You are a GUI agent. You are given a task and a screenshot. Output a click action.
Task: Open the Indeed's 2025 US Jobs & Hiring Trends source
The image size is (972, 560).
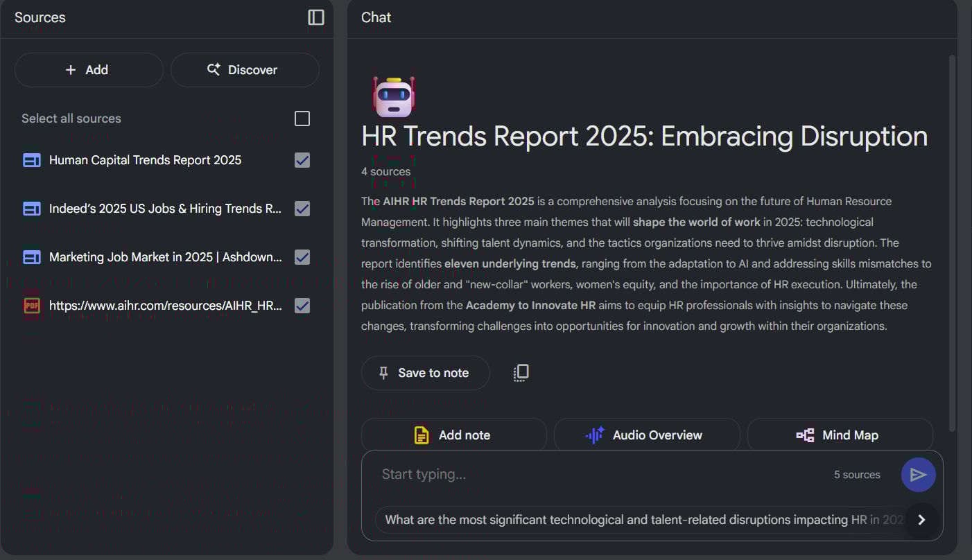[166, 209]
